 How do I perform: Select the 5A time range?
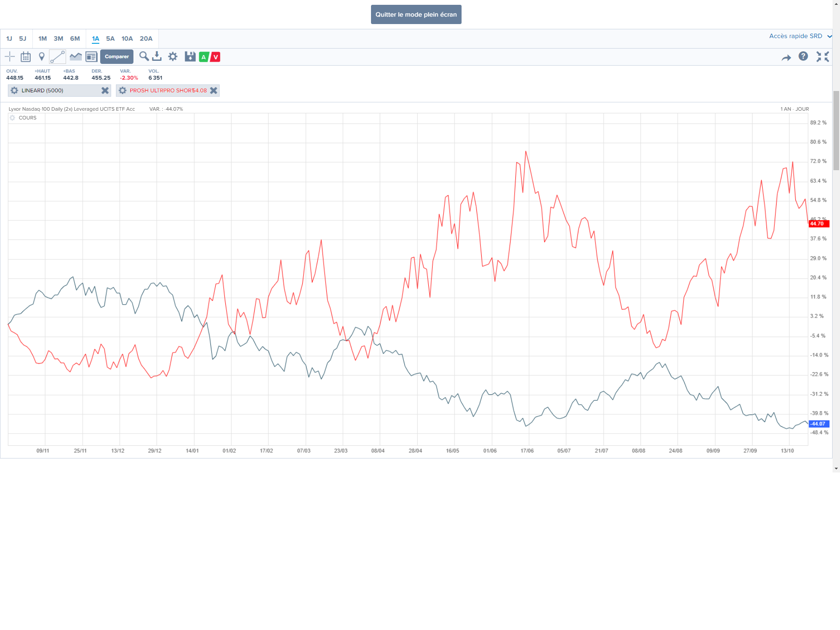pos(110,38)
